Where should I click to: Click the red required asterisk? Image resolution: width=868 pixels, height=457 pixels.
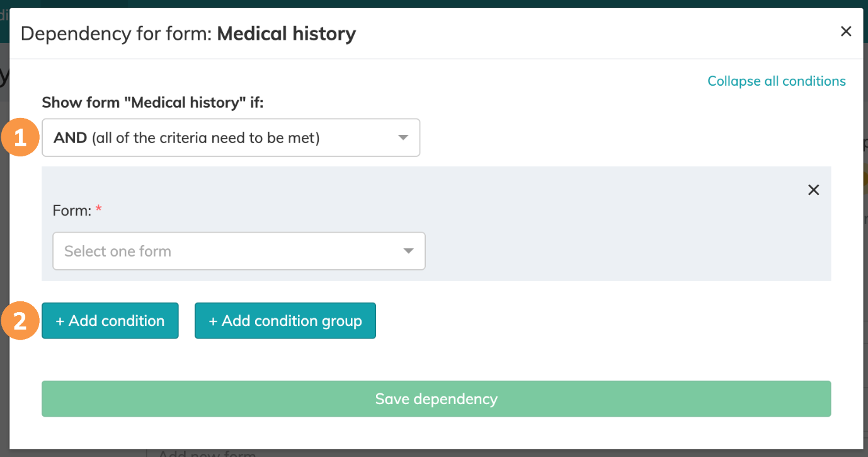click(98, 210)
